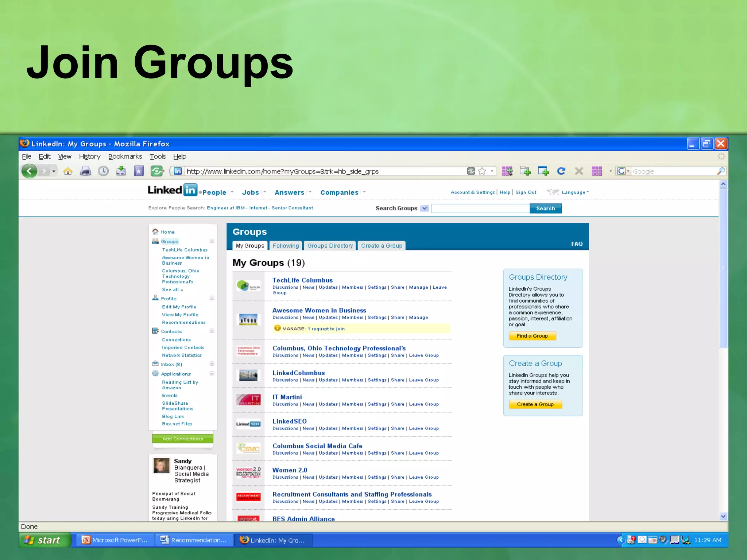Click the FAQ link in Groups header
Image resolution: width=747 pixels, height=560 pixels.
click(577, 244)
